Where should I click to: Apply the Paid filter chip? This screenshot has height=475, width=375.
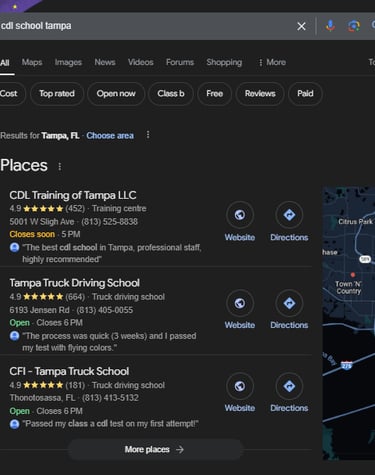click(305, 94)
